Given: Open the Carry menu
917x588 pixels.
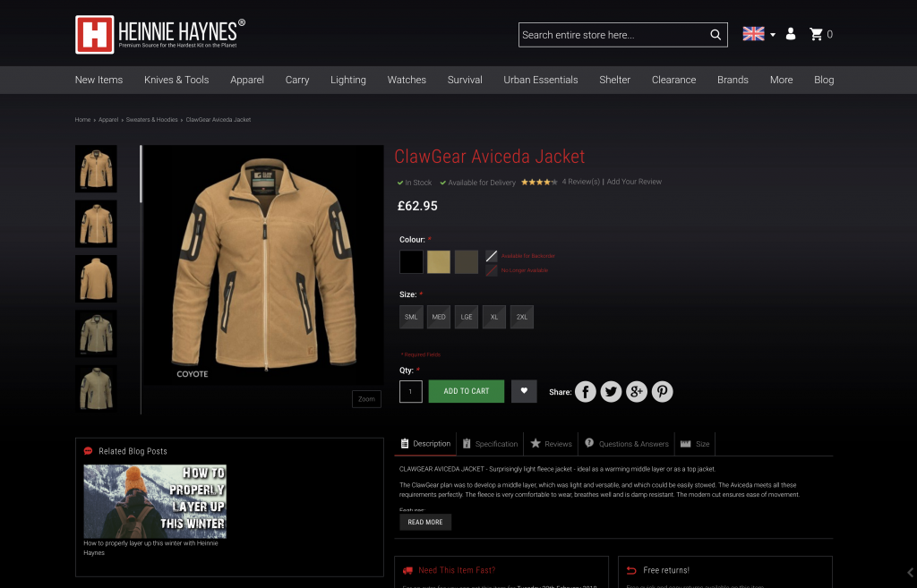Looking at the screenshot, I should (297, 80).
